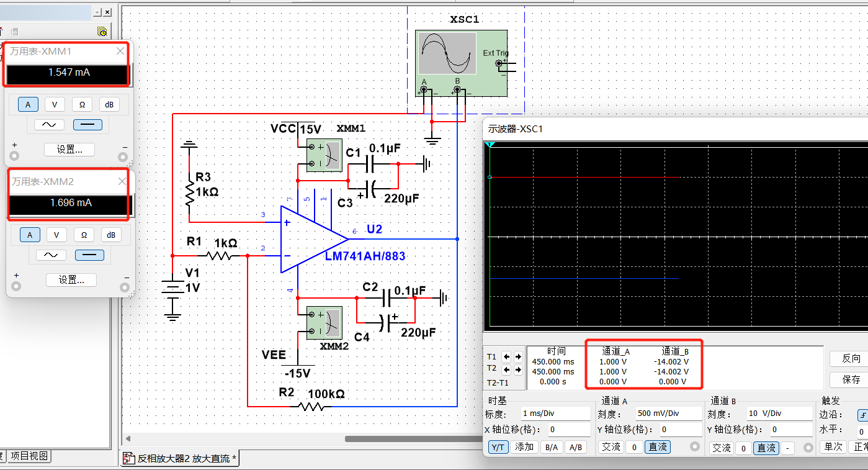Set XMM2 multimeter to DC mode

pos(89,255)
